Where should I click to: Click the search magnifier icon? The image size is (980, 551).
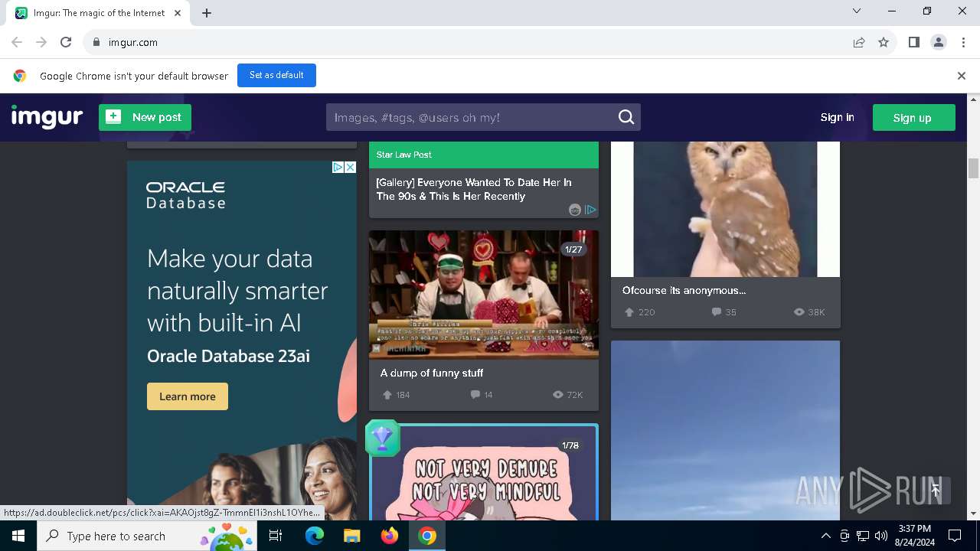(x=626, y=117)
